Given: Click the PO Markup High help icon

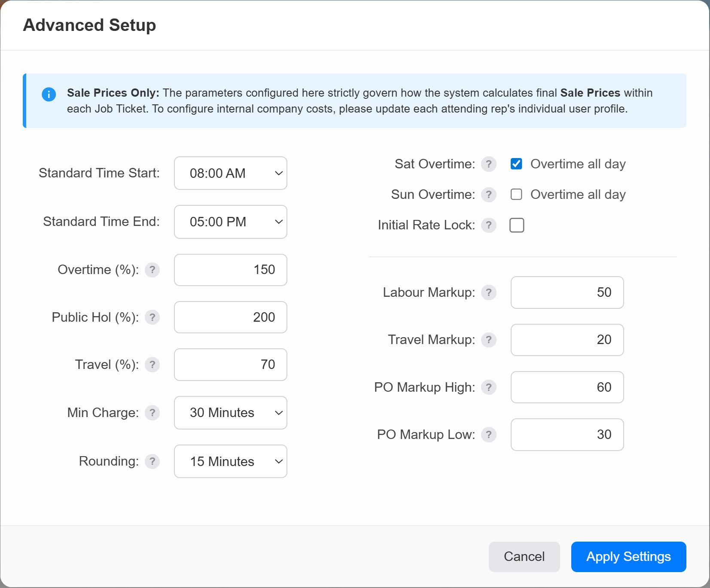Looking at the screenshot, I should pos(488,387).
